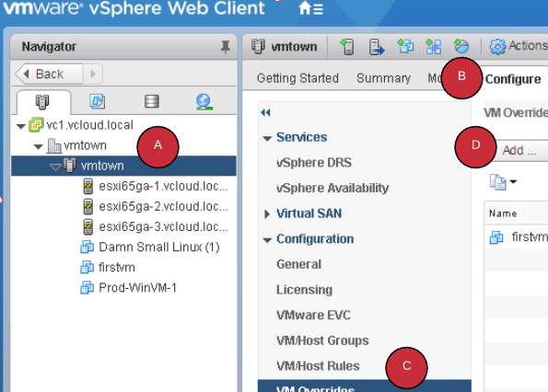The height and width of the screenshot is (392, 548).
Task: Collapse the Services section
Action: tap(267, 139)
